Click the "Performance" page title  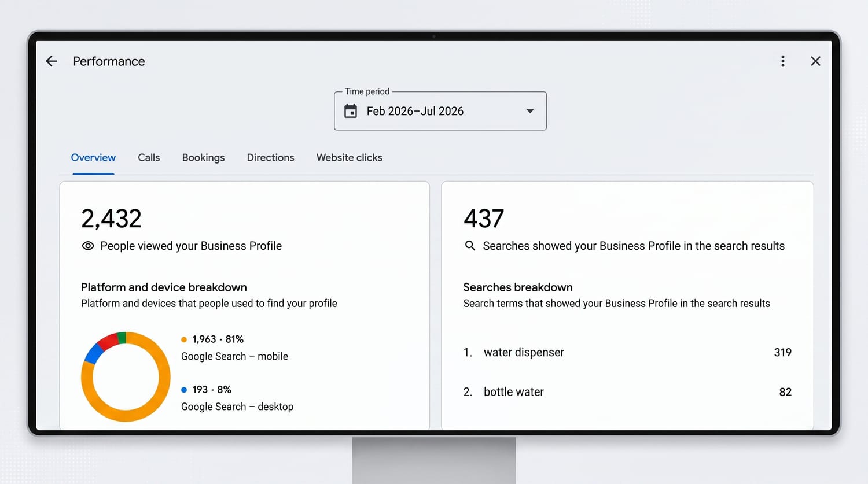109,61
